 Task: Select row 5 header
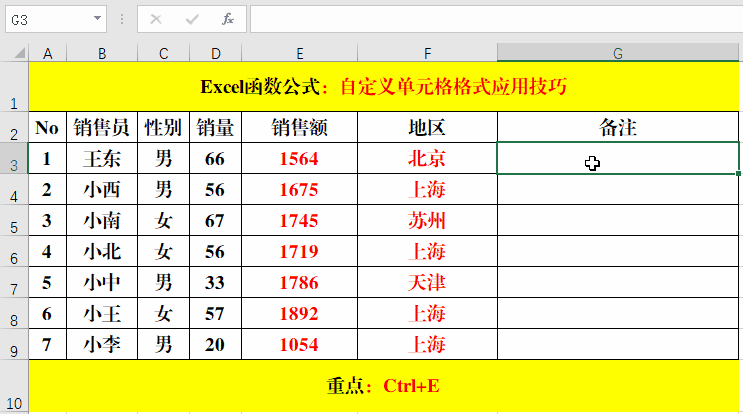[x=14, y=220]
